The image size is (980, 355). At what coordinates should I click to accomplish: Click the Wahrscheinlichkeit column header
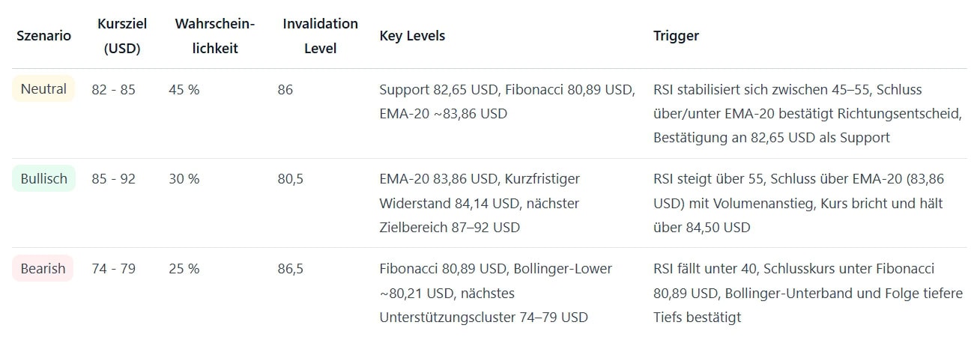[214, 36]
